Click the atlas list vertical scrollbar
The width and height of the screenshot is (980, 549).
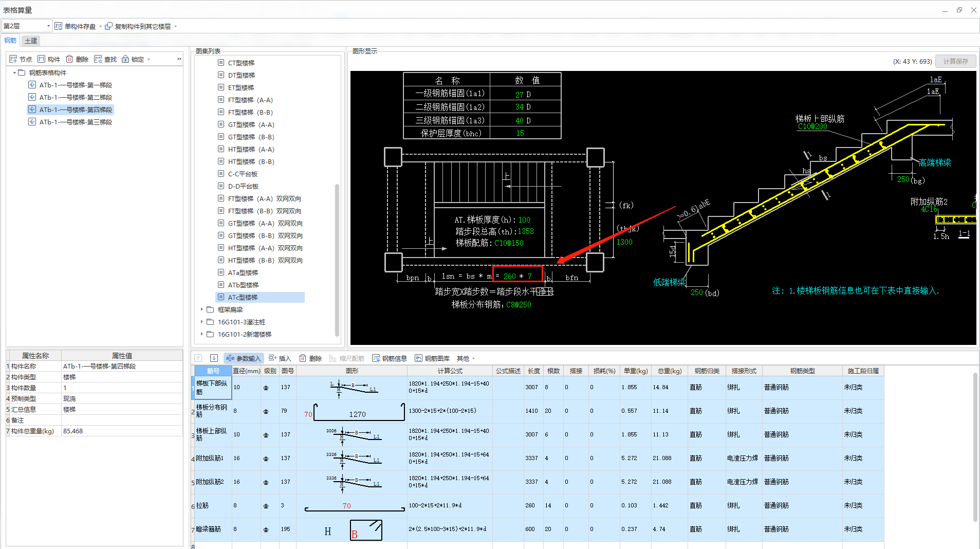click(337, 260)
